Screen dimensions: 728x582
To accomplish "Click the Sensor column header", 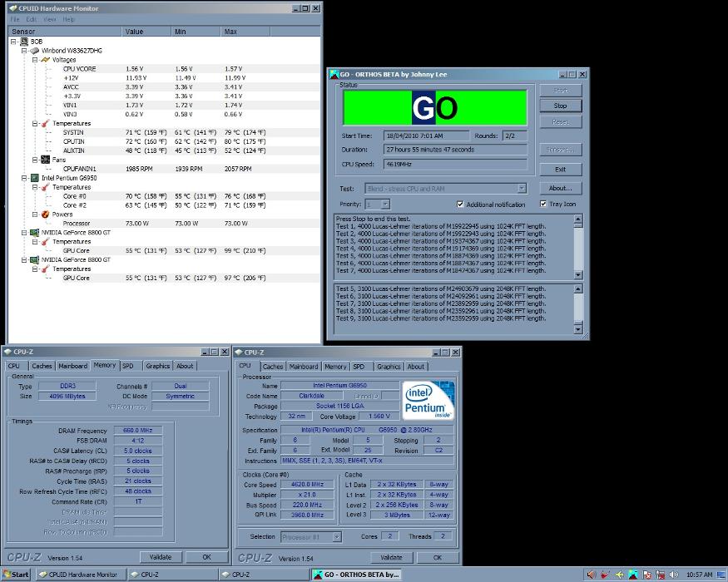I will click(64, 32).
